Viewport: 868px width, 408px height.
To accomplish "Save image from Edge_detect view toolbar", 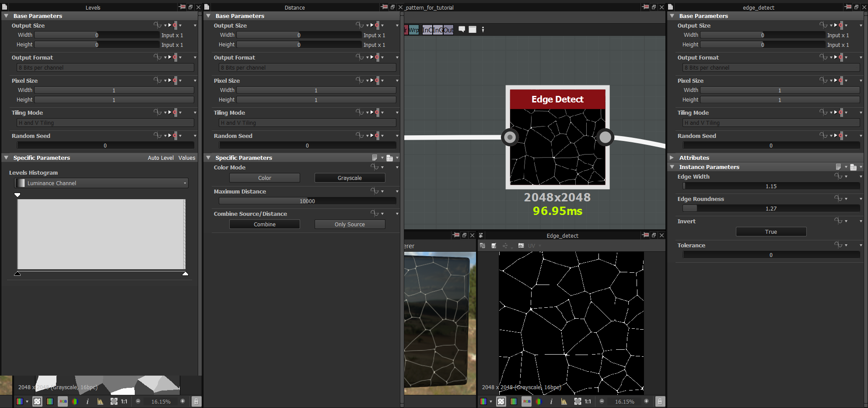I will (x=494, y=246).
